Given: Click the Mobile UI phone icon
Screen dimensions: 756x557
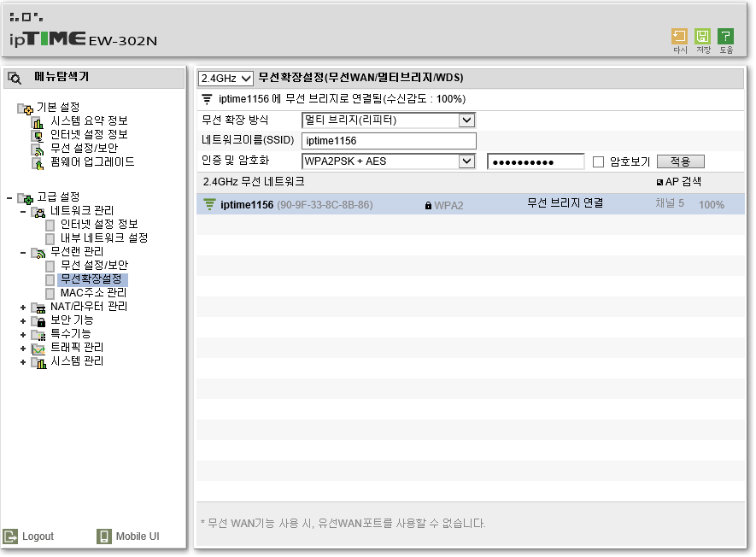Looking at the screenshot, I should [x=103, y=536].
